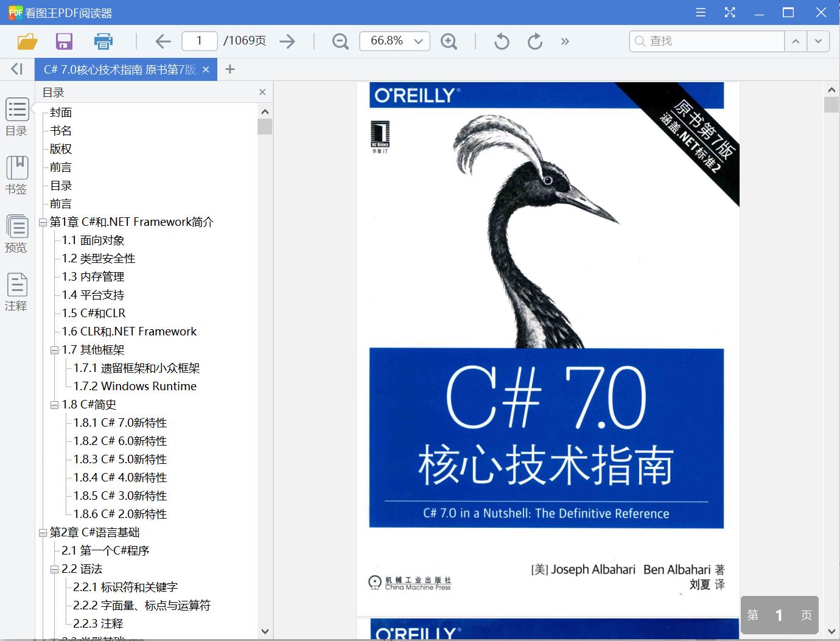Zoom out of the page
Screen dimensions: 840x641
click(x=340, y=41)
